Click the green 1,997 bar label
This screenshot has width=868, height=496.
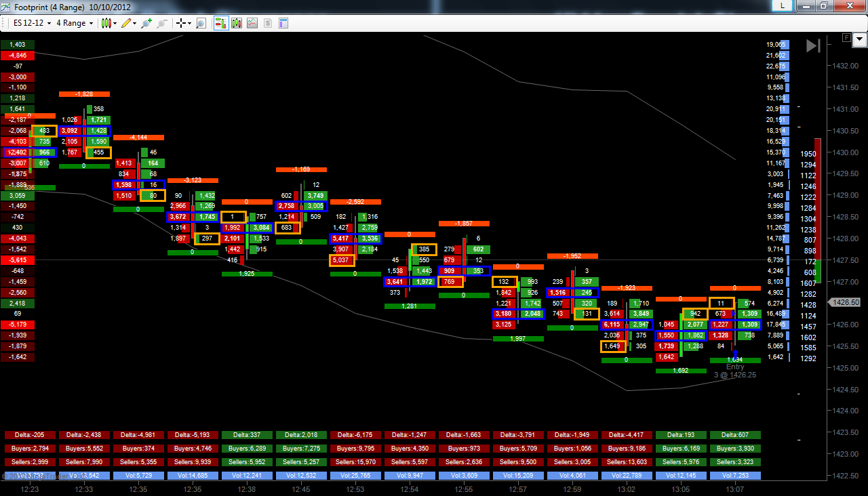pyautogui.click(x=518, y=338)
